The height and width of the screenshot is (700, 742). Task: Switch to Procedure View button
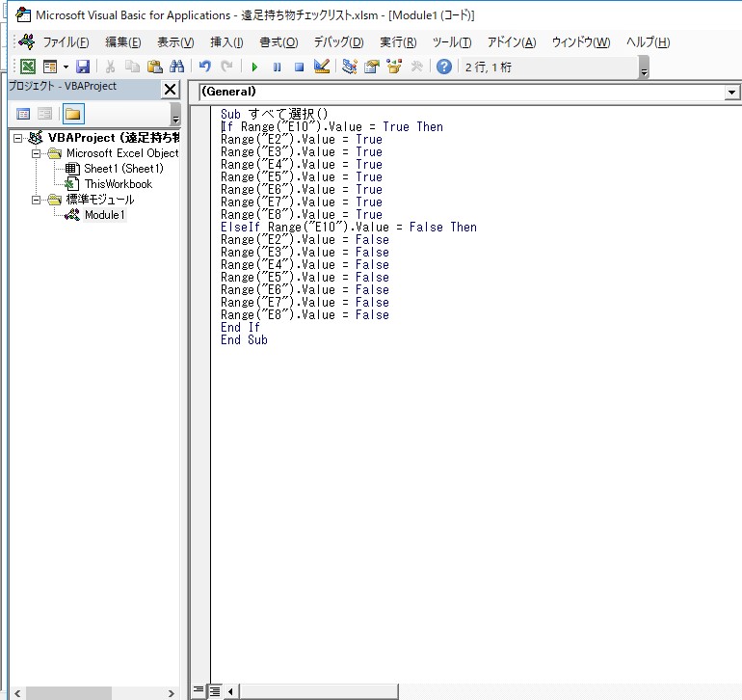[x=199, y=690]
